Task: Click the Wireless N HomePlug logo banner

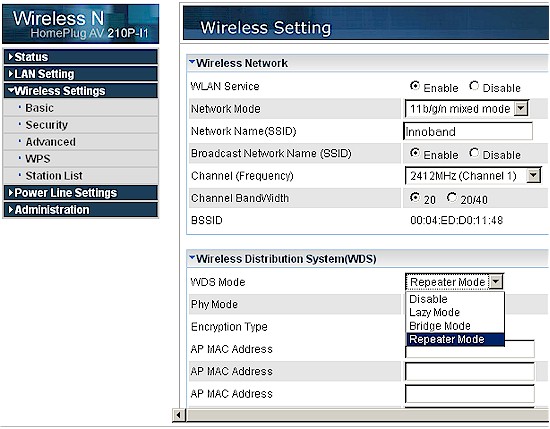Action: pyautogui.click(x=80, y=24)
